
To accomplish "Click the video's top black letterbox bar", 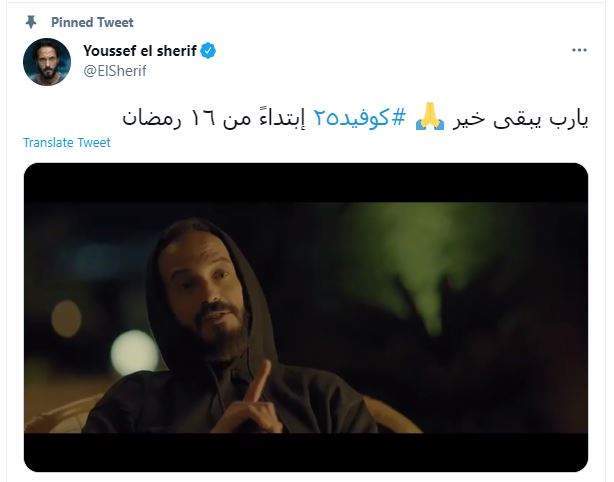I will pyautogui.click(x=306, y=182).
